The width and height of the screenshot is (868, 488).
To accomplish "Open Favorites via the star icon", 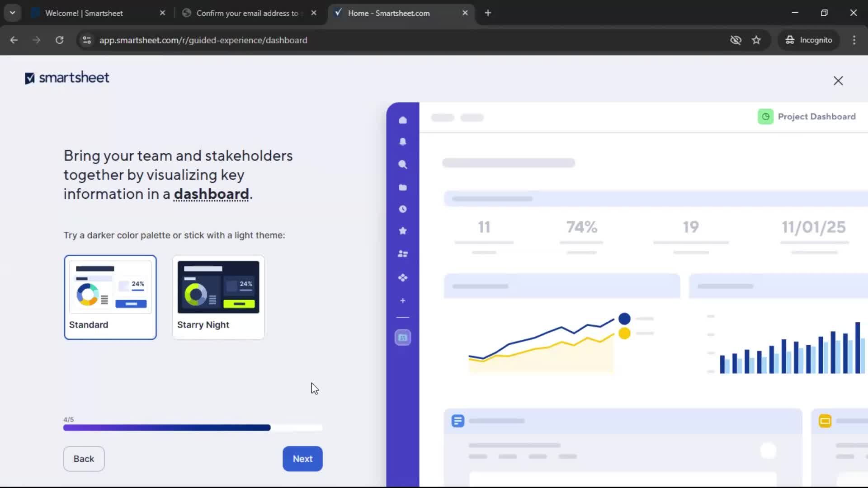I will point(402,231).
